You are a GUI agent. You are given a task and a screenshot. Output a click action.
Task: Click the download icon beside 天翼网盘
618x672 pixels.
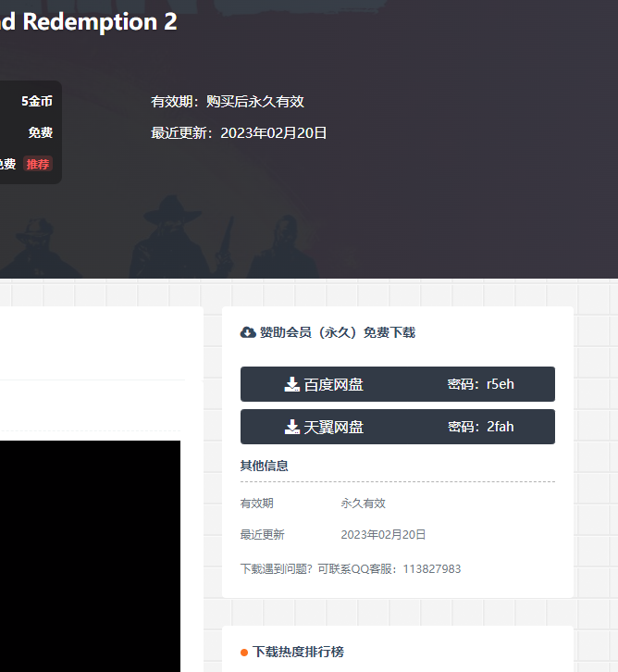292,427
